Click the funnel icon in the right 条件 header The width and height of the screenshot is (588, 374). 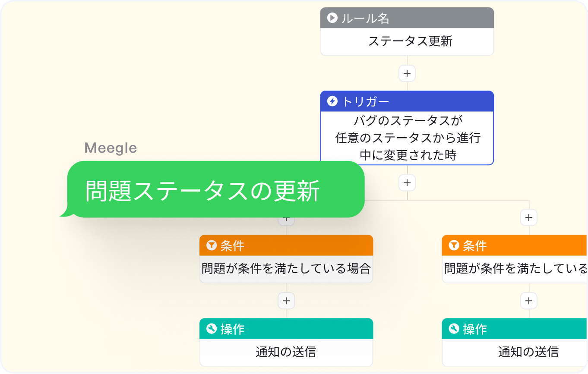pos(454,245)
